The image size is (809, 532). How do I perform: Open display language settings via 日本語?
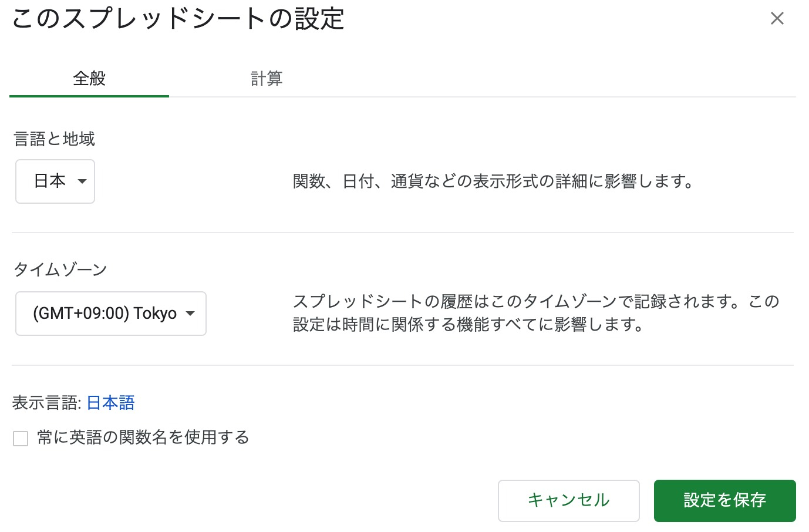point(110,403)
